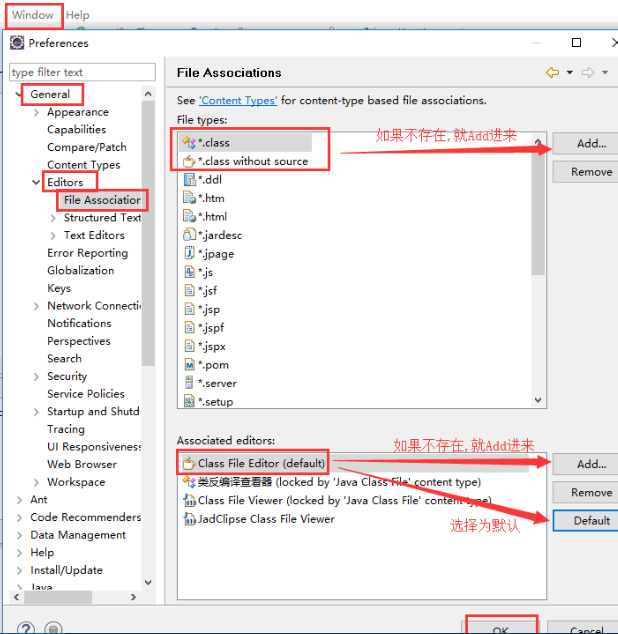Select Content Types tree item
The height and width of the screenshot is (634, 618).
(83, 165)
